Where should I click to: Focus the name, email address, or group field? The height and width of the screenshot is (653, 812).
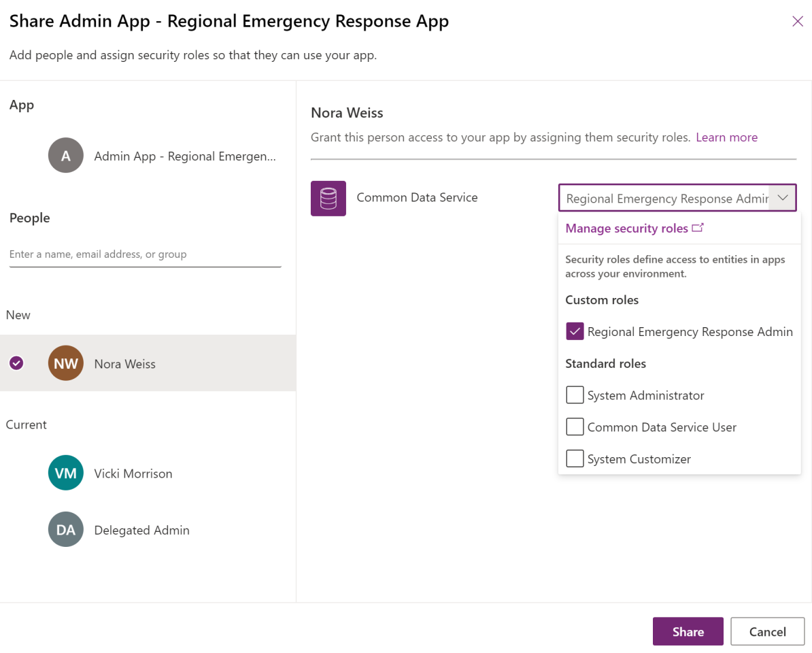(145, 254)
